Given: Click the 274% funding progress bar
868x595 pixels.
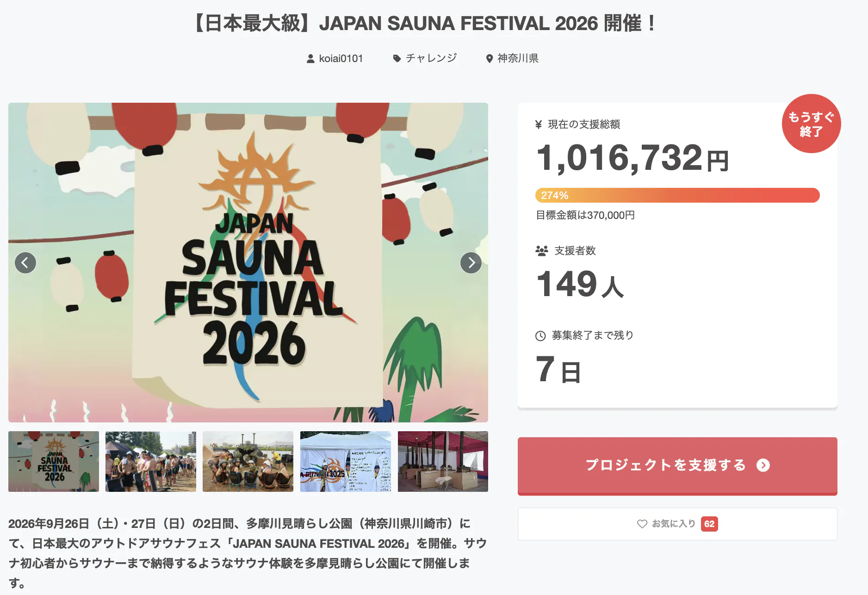Looking at the screenshot, I should pyautogui.click(x=677, y=195).
